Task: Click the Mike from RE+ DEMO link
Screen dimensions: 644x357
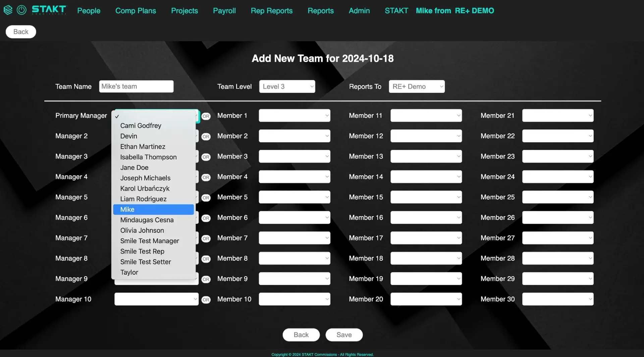Action: (x=455, y=10)
